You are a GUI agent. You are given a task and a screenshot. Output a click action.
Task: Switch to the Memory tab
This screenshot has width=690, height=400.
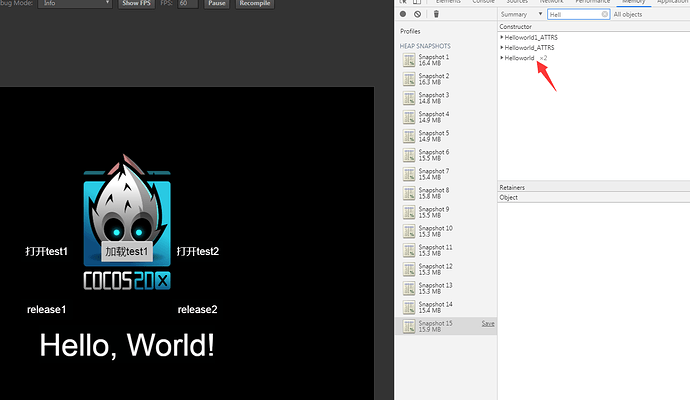pos(633,2)
